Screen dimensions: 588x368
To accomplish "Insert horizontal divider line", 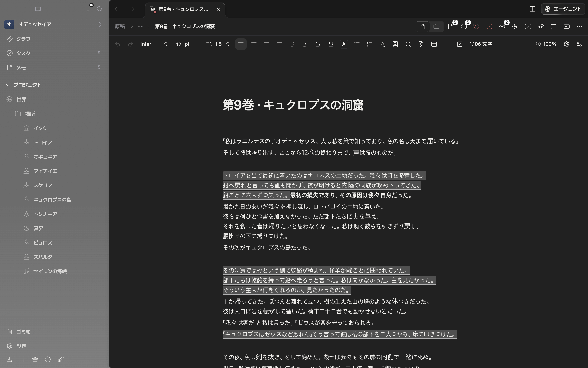I will (x=447, y=44).
